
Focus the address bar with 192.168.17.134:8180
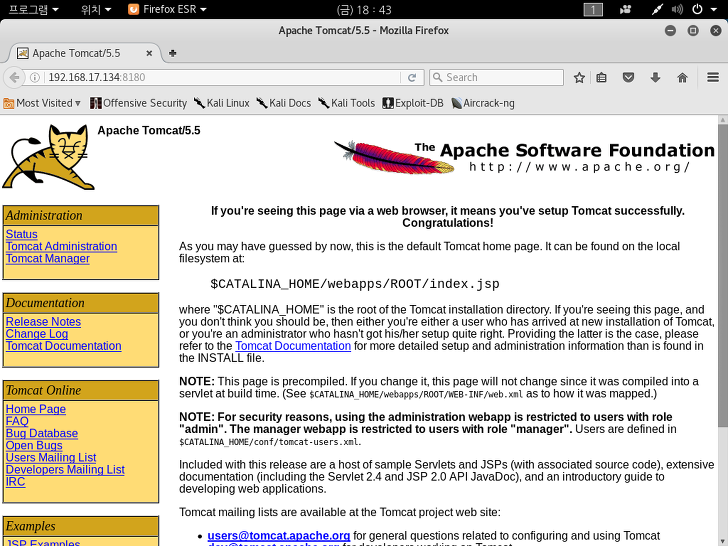click(x=223, y=77)
